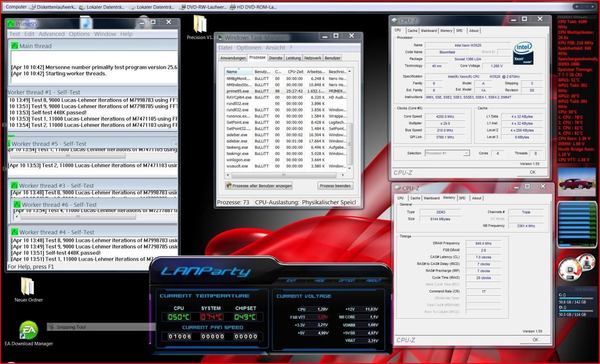Click OPTION in LANParty panel
Image resolution: width=600 pixels, height=364 pixels.
[346, 281]
